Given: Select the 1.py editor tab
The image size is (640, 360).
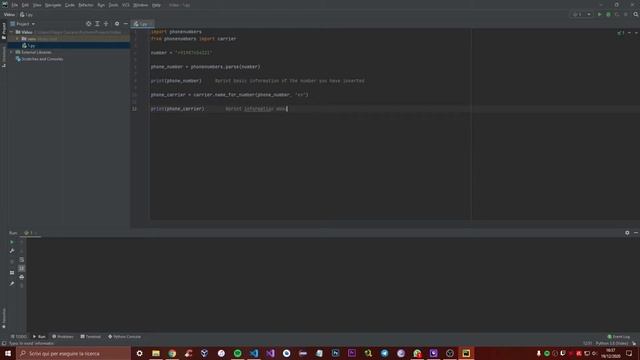Looking at the screenshot, I should coord(141,24).
